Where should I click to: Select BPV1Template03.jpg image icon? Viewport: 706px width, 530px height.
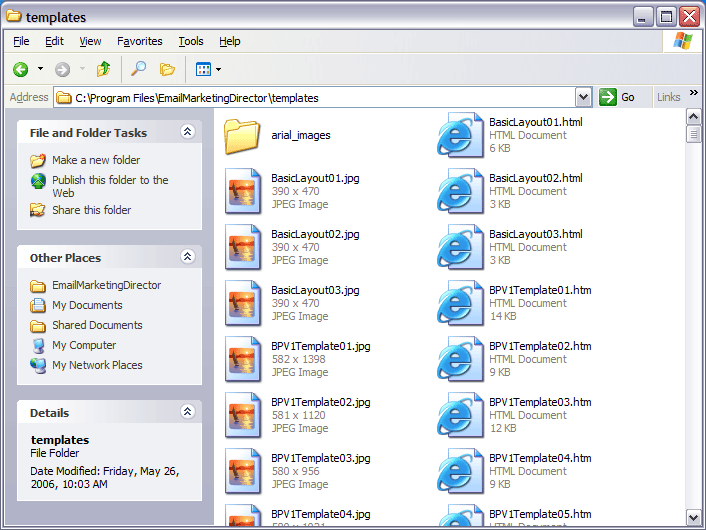pyautogui.click(x=243, y=471)
